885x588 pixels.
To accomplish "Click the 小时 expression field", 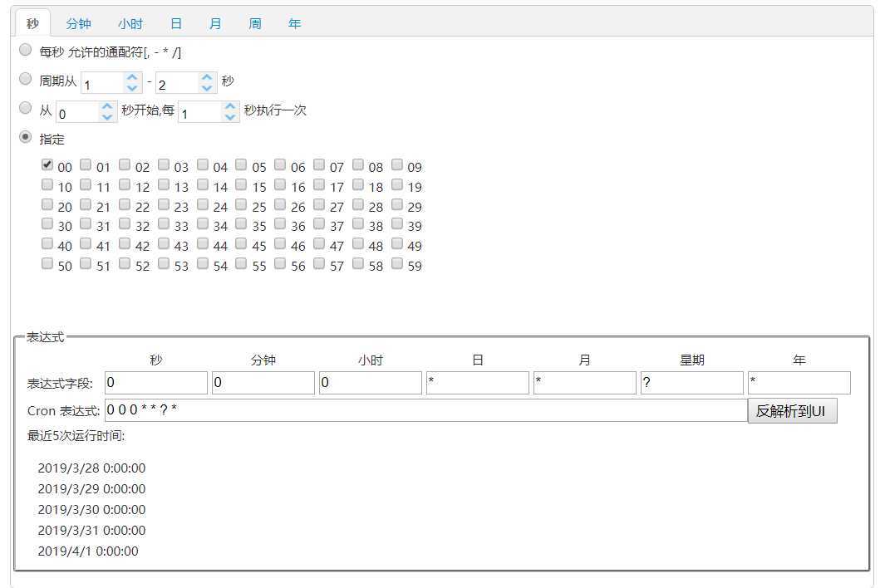I will click(x=371, y=383).
